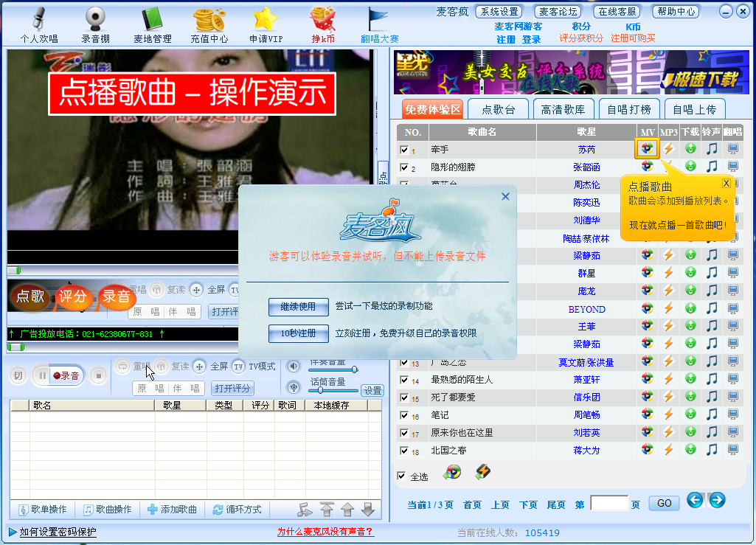Click 翻唱 monitor icon for 牵手
756x545 pixels.
[x=733, y=149]
